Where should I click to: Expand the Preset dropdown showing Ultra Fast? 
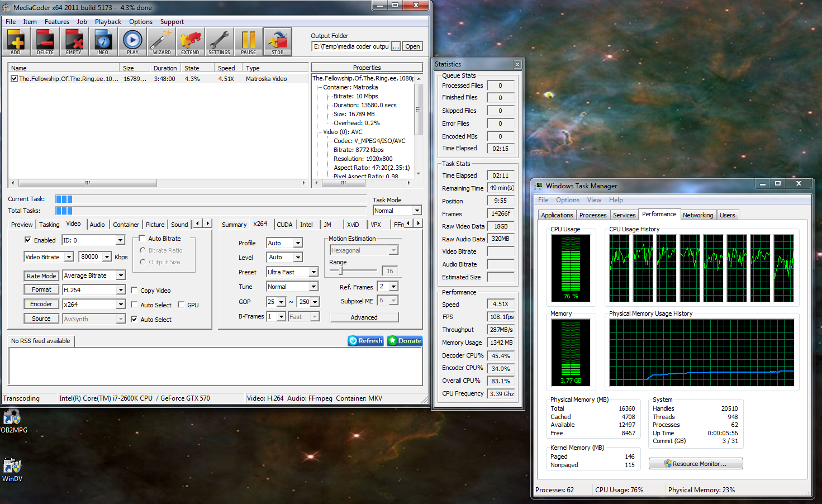(313, 272)
